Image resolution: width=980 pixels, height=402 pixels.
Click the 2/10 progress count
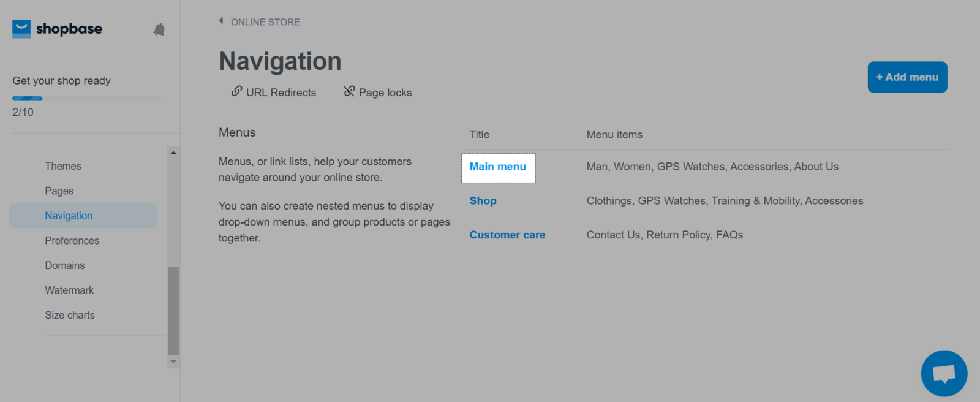point(23,112)
